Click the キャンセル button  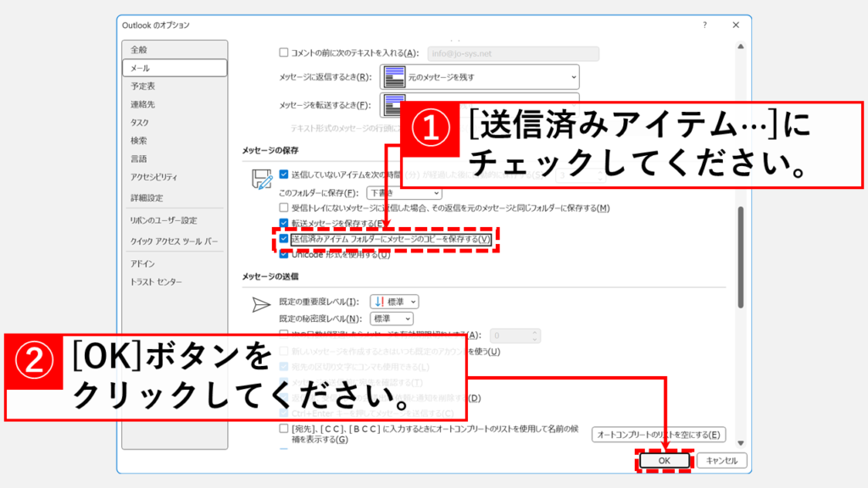pyautogui.click(x=721, y=460)
